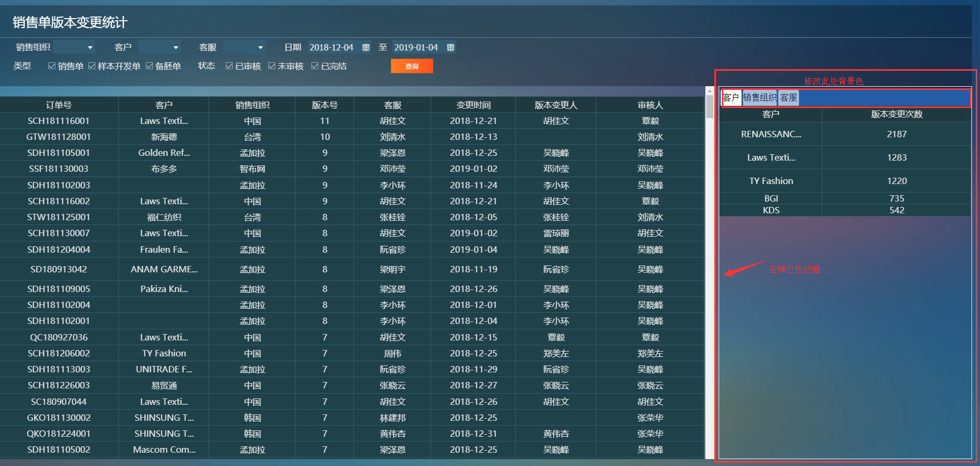Click the 版本变更次数 column header
980x466 pixels.
pyautogui.click(x=897, y=114)
